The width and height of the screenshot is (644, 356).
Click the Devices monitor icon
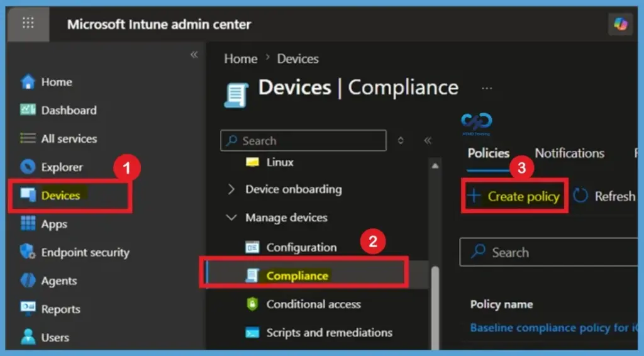[28, 195]
